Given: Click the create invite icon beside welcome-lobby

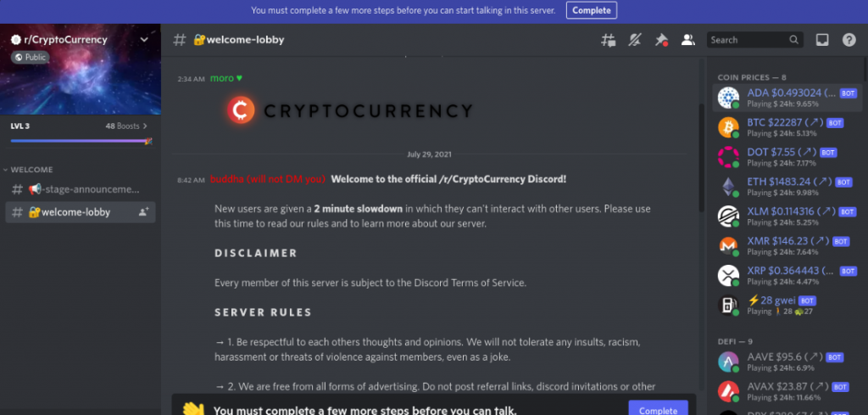Looking at the screenshot, I should (x=143, y=212).
